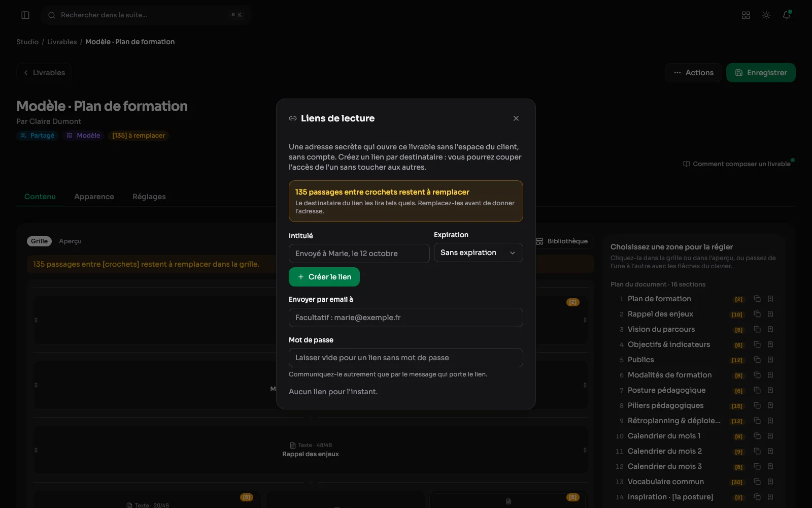This screenshot has width=812, height=508.
Task: Duplicate the Vocabulaire commun section
Action: coord(757,482)
